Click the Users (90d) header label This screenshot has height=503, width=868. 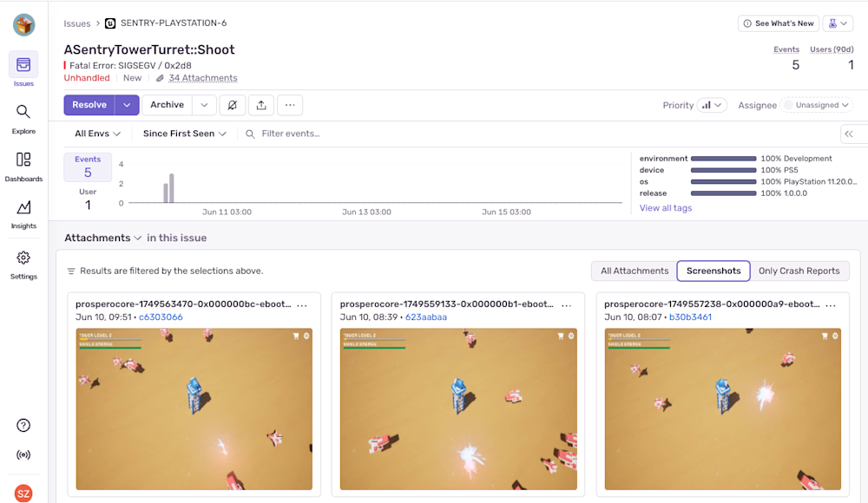click(x=832, y=49)
